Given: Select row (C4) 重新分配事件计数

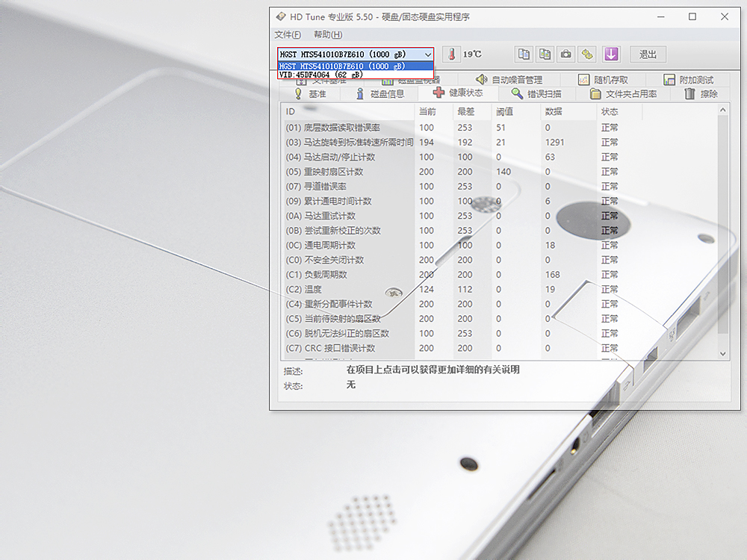Looking at the screenshot, I should coord(499,305).
